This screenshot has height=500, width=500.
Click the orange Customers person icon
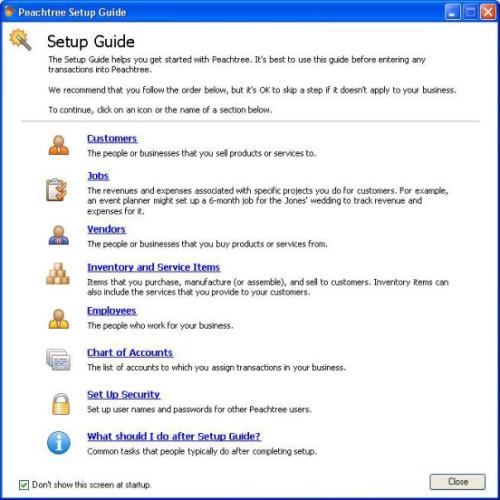(59, 145)
